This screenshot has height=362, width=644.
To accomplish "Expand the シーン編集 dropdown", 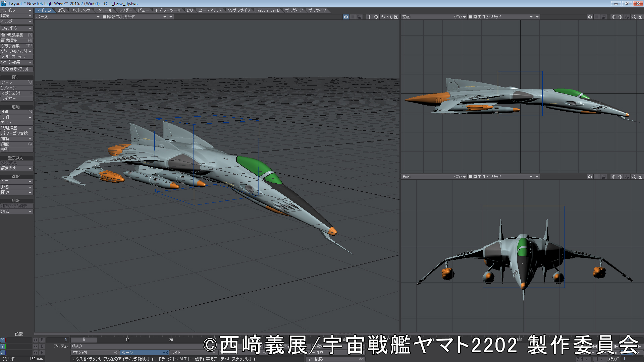I will pos(16,62).
